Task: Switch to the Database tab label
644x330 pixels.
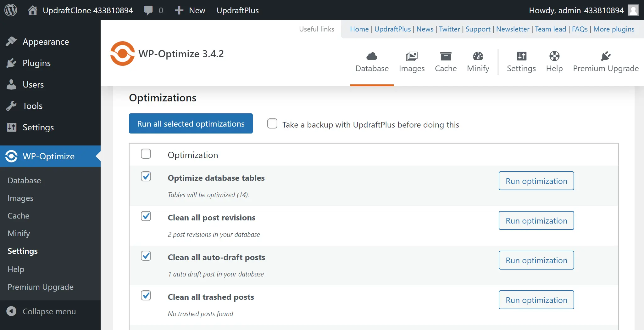Action: click(372, 68)
